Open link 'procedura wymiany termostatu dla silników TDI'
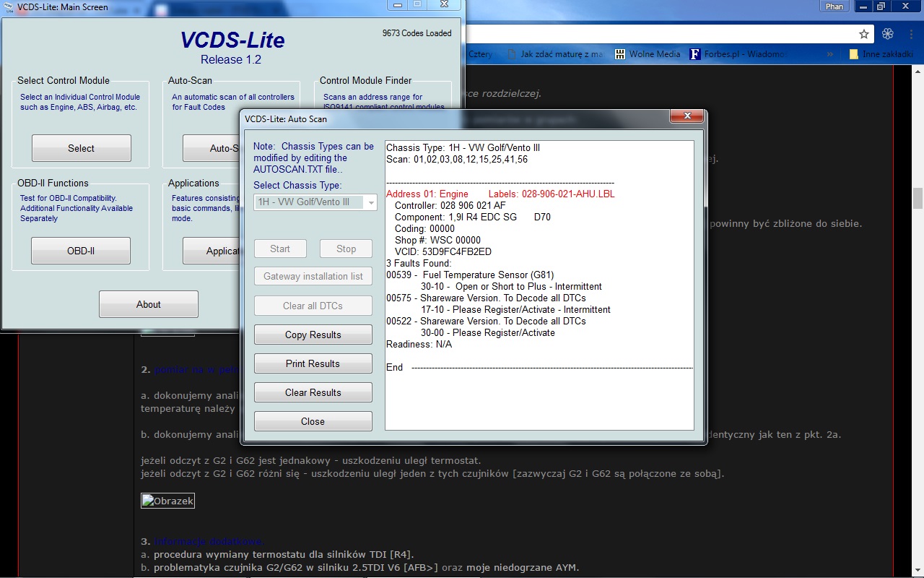The width and height of the screenshot is (924, 578). click(x=284, y=554)
